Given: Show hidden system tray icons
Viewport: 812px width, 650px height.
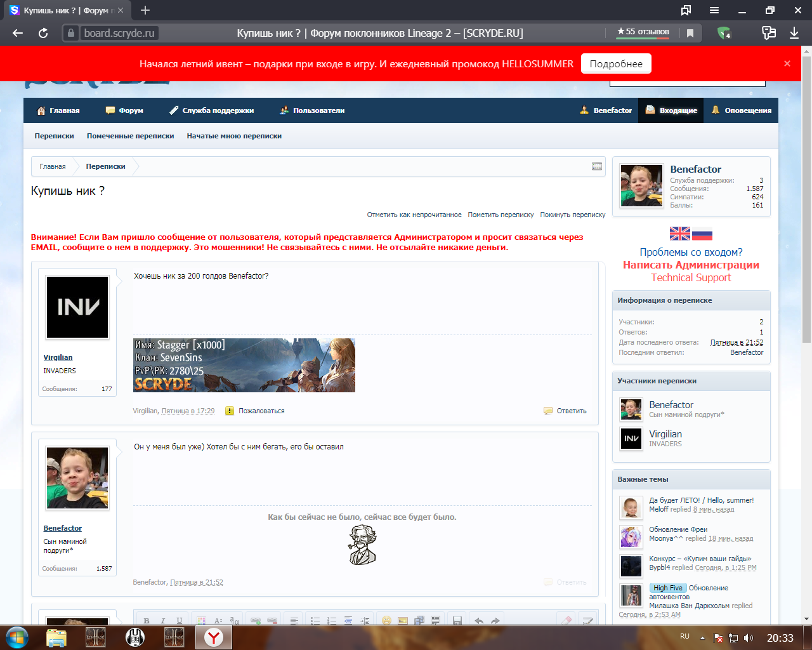Looking at the screenshot, I should [x=702, y=637].
